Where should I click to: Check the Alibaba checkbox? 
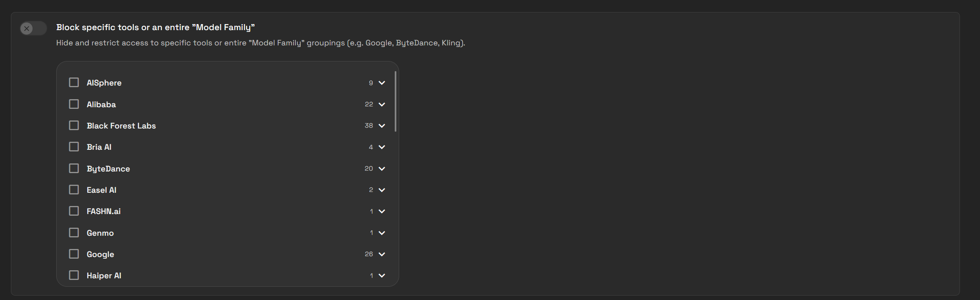(x=74, y=104)
